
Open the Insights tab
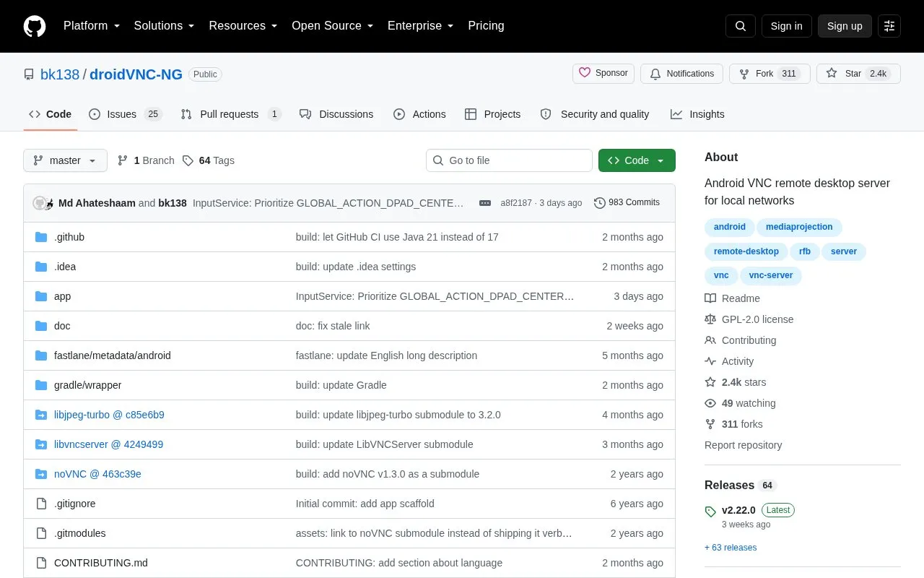click(697, 114)
